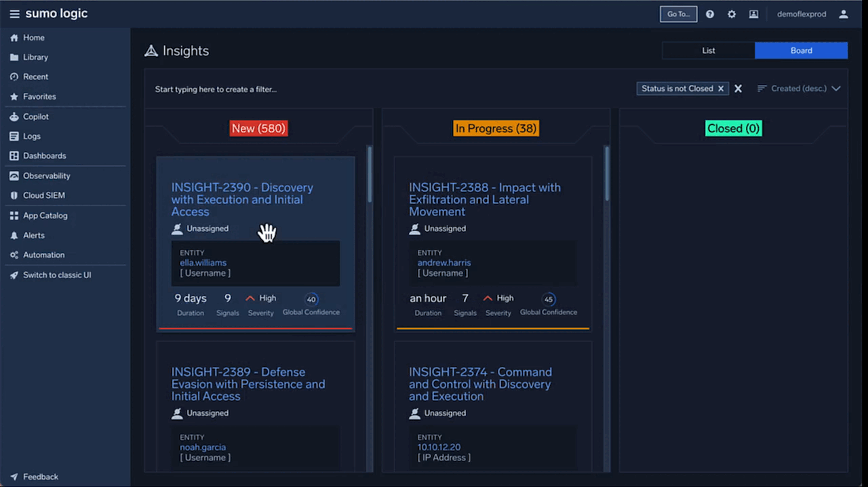Select the Board view tab

pyautogui.click(x=801, y=50)
